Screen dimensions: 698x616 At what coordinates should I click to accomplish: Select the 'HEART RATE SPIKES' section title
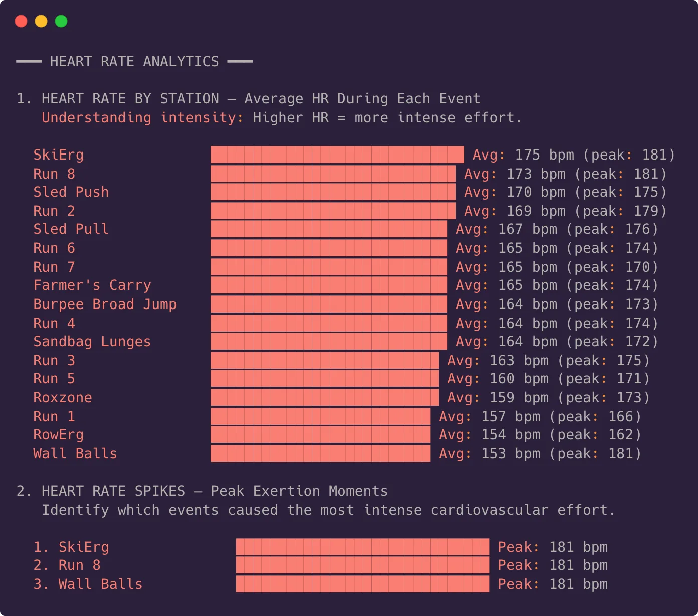(x=113, y=491)
